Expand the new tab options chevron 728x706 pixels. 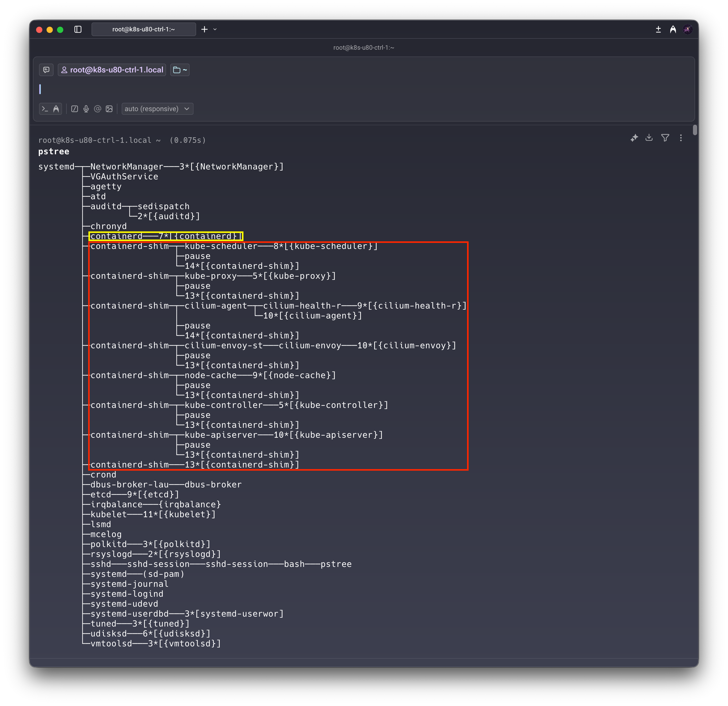pyautogui.click(x=215, y=29)
